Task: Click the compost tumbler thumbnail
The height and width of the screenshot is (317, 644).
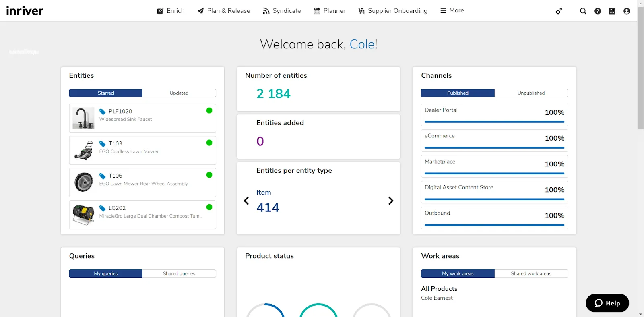Action: (83, 215)
